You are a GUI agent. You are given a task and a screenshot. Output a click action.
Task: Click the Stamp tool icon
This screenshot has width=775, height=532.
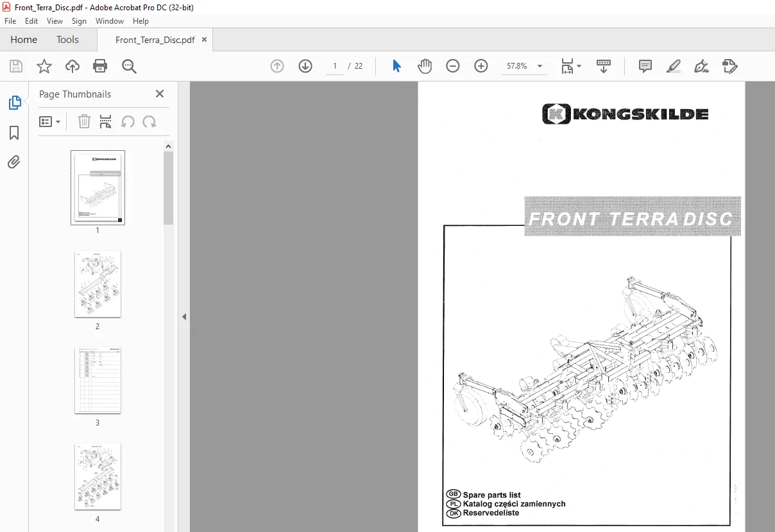click(x=730, y=66)
